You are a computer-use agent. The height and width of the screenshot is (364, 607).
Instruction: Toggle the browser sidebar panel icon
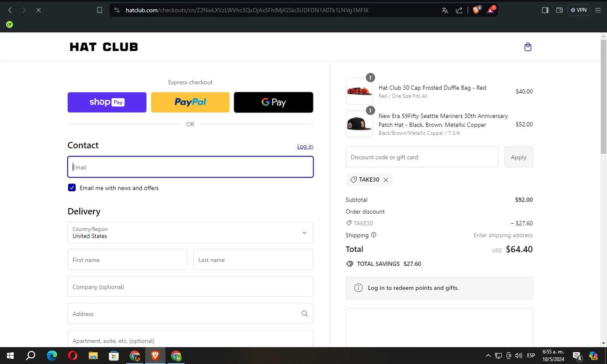[x=545, y=10]
